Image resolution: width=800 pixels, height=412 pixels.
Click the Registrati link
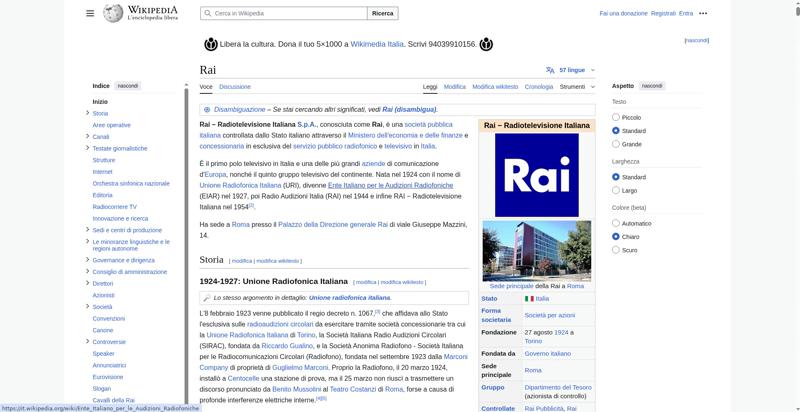pos(663,13)
